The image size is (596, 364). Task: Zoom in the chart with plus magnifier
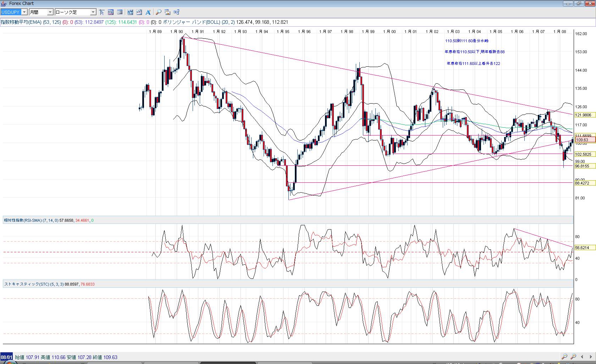tap(573, 357)
